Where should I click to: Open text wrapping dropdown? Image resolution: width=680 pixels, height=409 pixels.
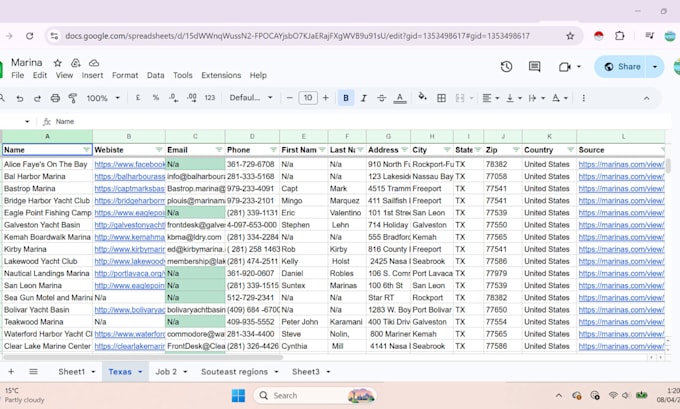537,98
